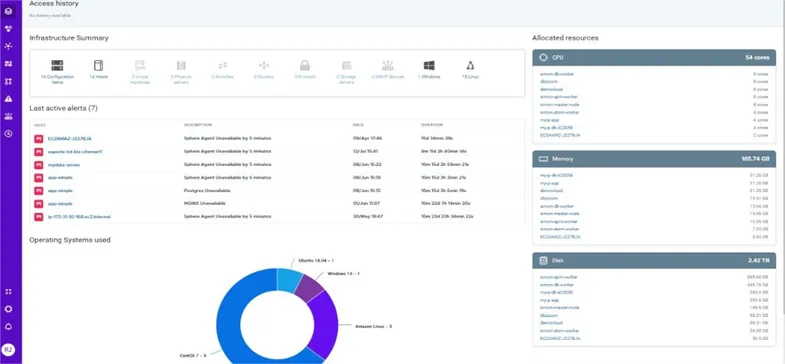Viewport: 785px width, 364px height.
Task: Click the P1 badge on Postgres Unavailable row
Action: [x=39, y=191]
